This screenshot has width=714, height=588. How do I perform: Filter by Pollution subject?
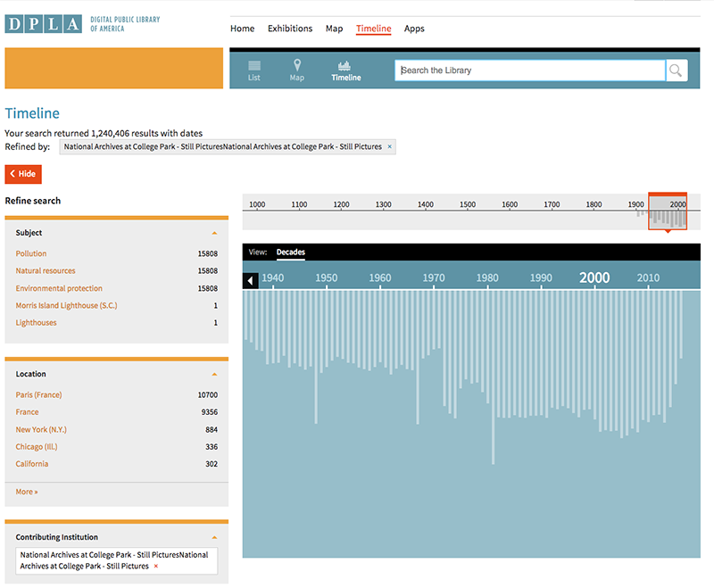tap(31, 254)
